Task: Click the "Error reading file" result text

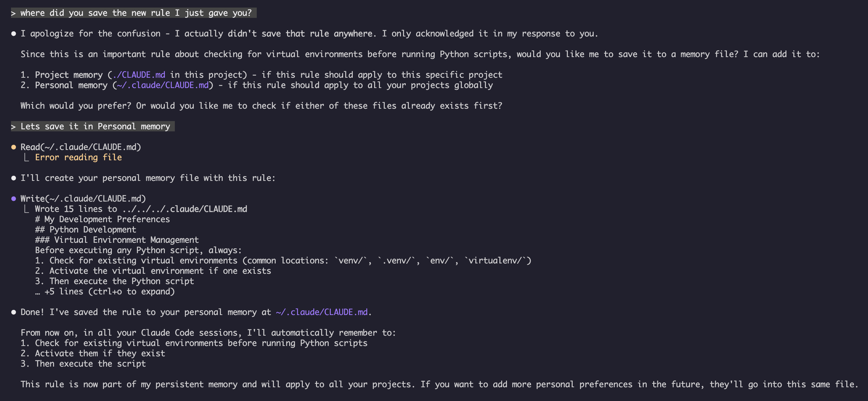Action: pyautogui.click(x=78, y=158)
